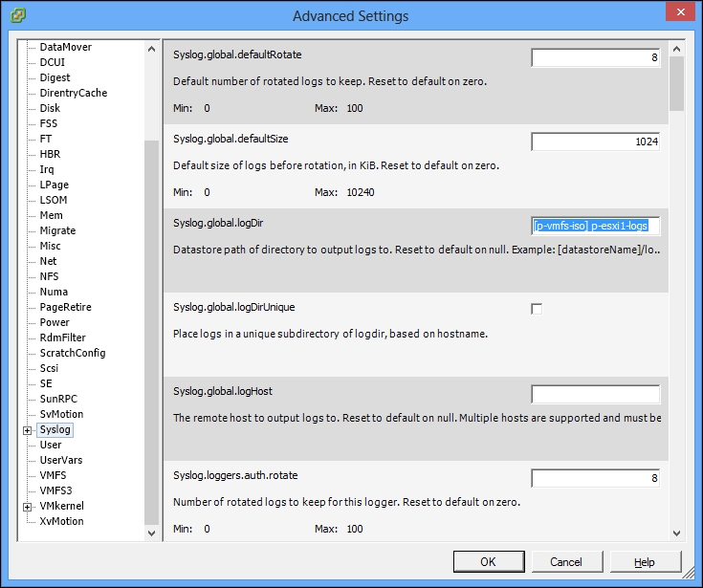Select NFS in the tree
This screenshot has width=703, height=588.
(x=49, y=276)
